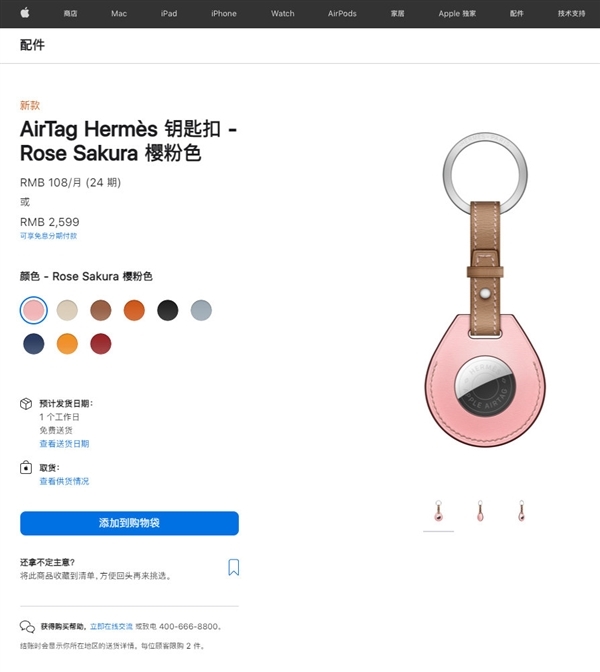Screen dimensions: 600x672
Task: Select the navy blue color swatch
Action: click(x=33, y=344)
